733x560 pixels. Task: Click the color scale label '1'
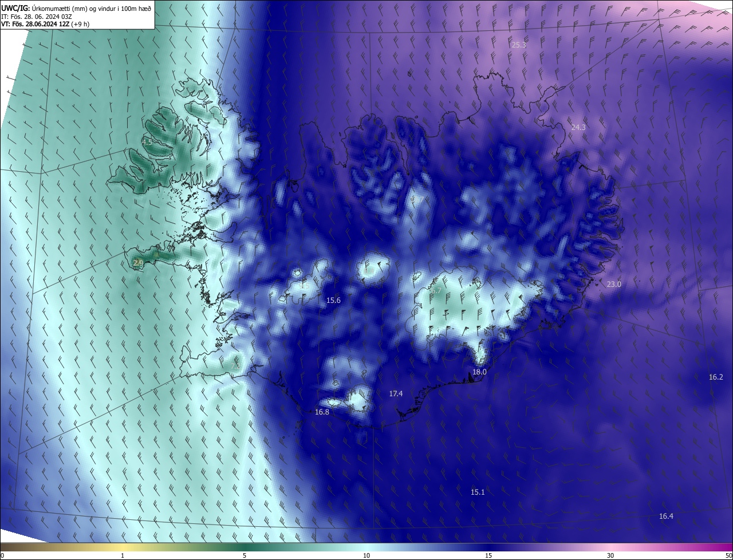click(x=123, y=555)
